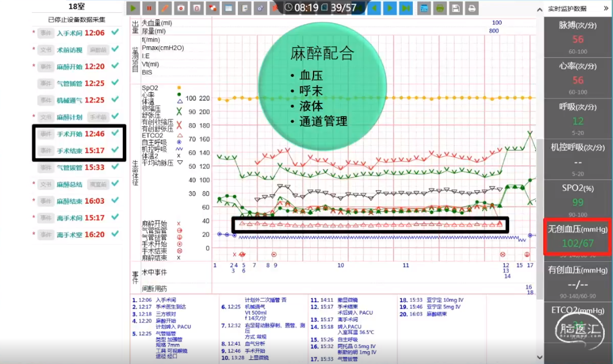The height and width of the screenshot is (364, 613).
Task: Click the blue skip-to-end arrow icon
Action: tap(406, 8)
